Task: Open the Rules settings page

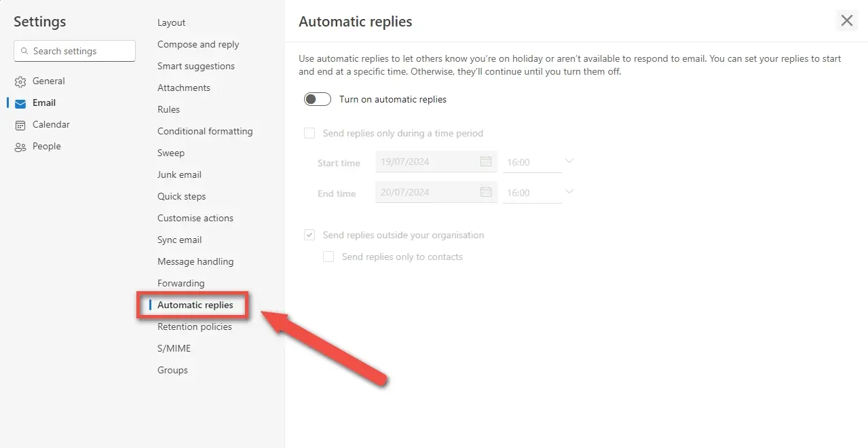Action: point(168,109)
